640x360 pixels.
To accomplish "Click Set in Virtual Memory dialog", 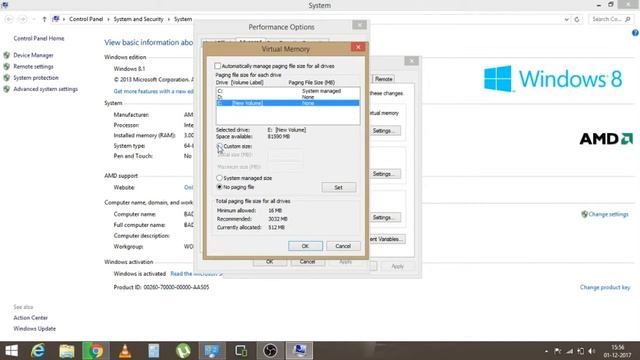I will tap(338, 187).
